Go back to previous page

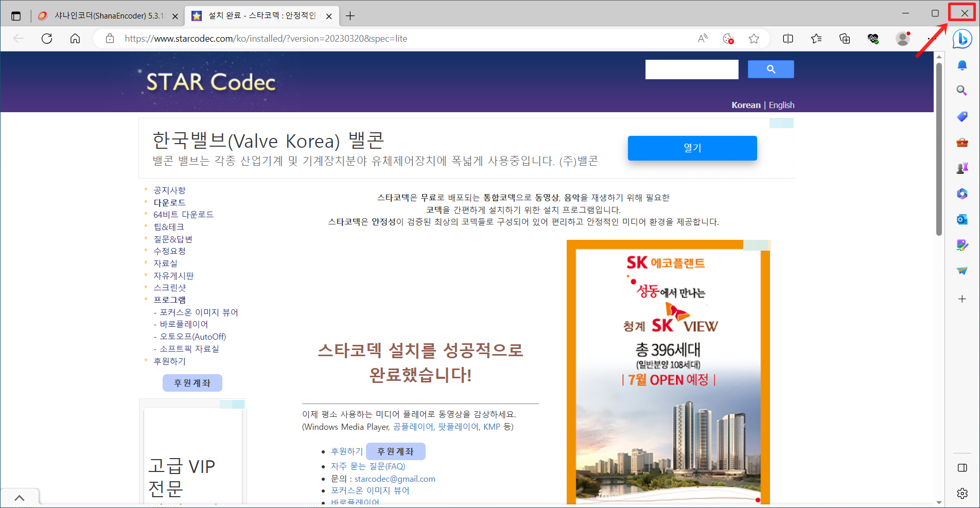pos(19,39)
